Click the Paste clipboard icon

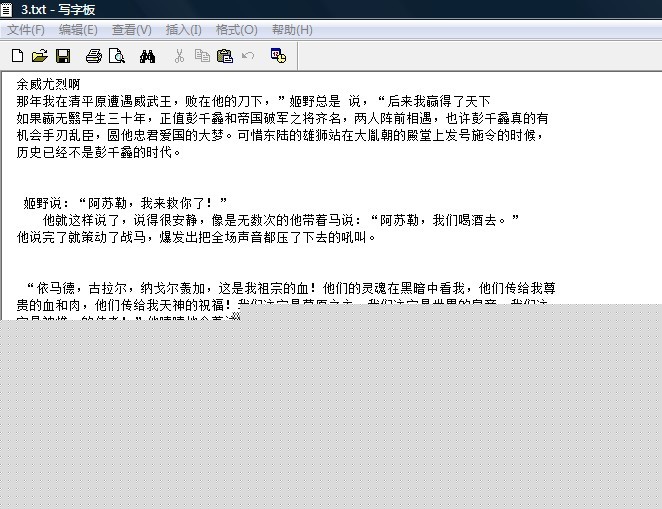coord(225,56)
